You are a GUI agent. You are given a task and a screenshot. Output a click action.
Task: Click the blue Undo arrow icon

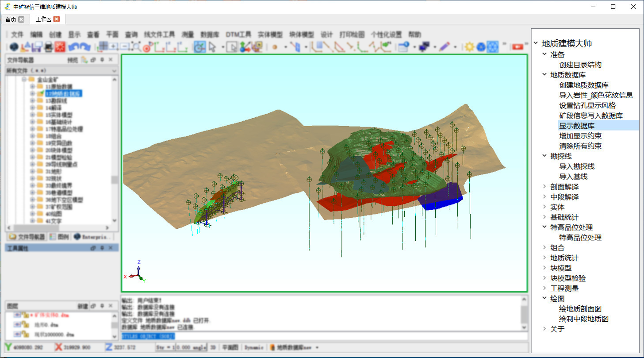(x=74, y=46)
